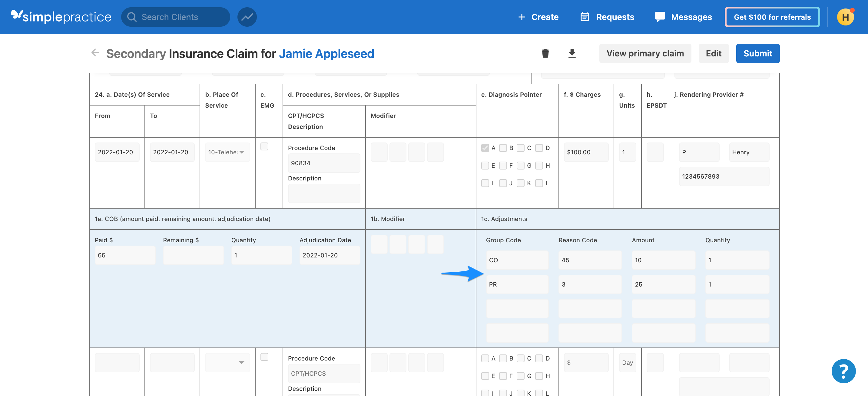868x396 pixels.
Task: Click the Edit button
Action: pyautogui.click(x=713, y=53)
